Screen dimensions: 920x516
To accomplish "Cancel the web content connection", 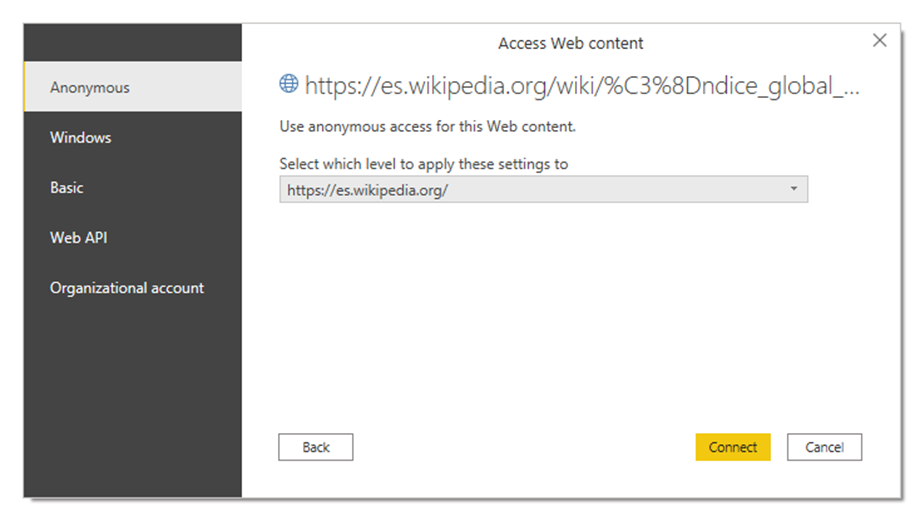I will (x=824, y=447).
